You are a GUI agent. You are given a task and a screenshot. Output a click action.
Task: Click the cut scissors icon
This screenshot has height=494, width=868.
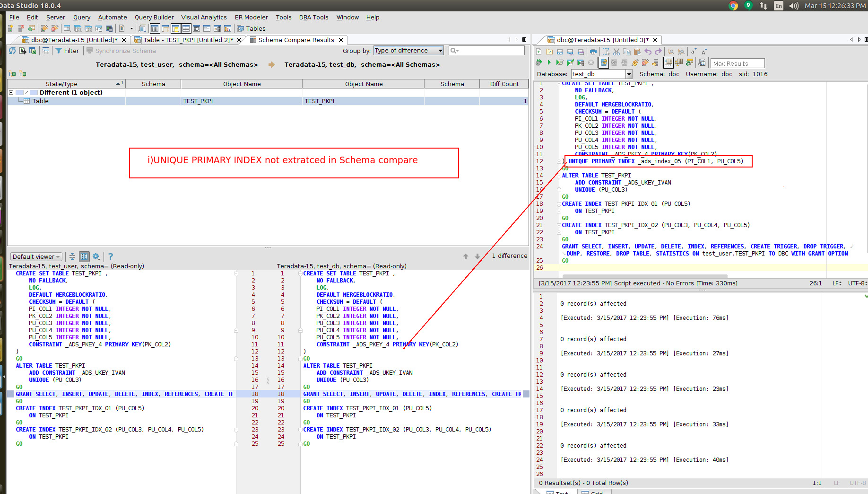click(x=616, y=52)
